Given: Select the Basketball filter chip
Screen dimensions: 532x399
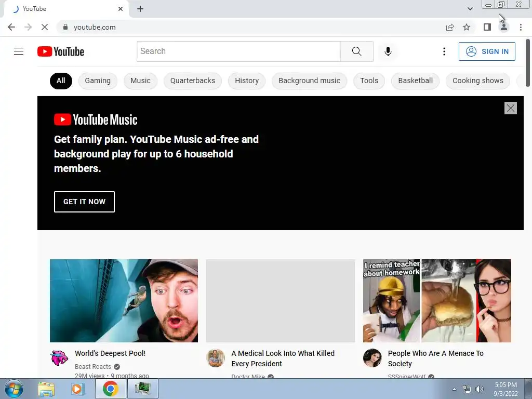Looking at the screenshot, I should point(415,81).
